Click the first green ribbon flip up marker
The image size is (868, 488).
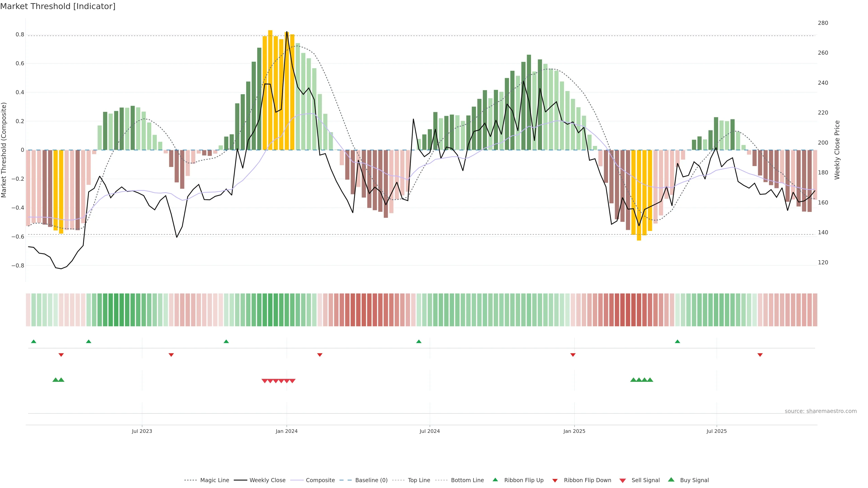[x=33, y=342]
